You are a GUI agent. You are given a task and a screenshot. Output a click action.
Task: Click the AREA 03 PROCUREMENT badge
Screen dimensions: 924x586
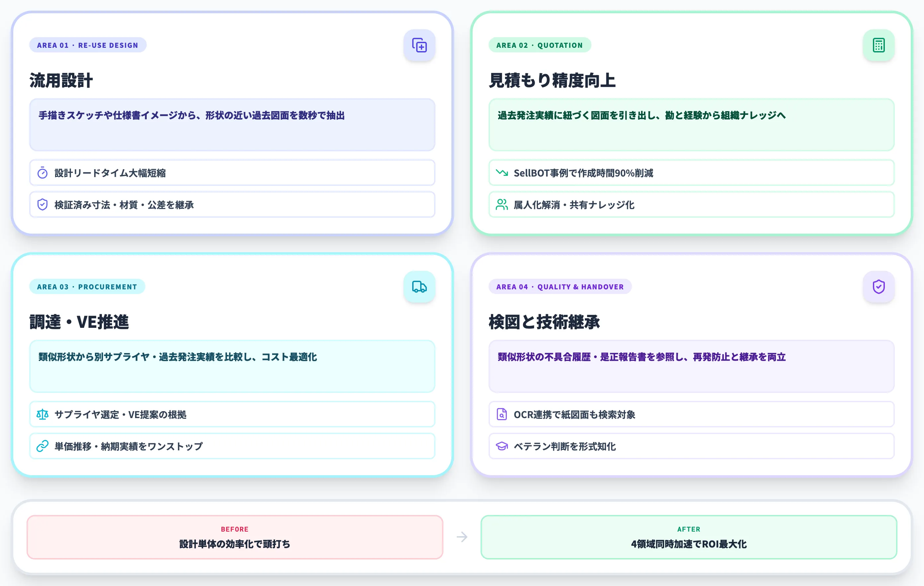(87, 287)
